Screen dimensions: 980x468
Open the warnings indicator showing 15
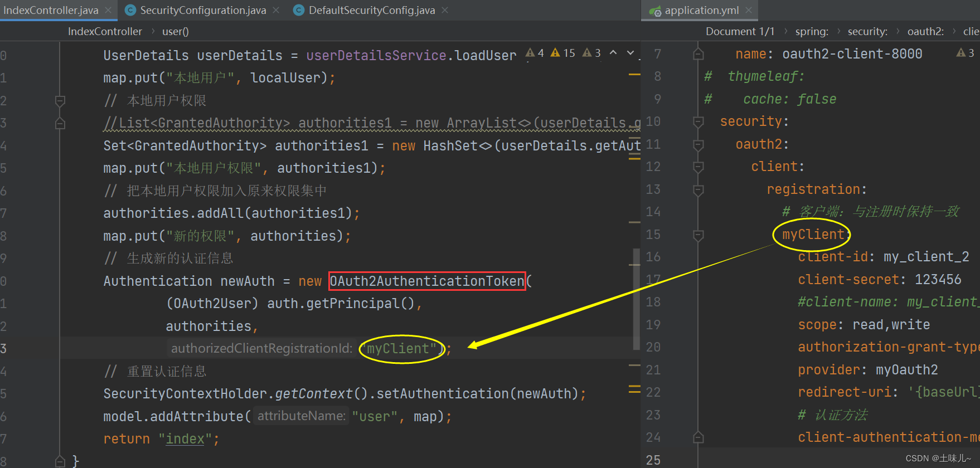(562, 53)
